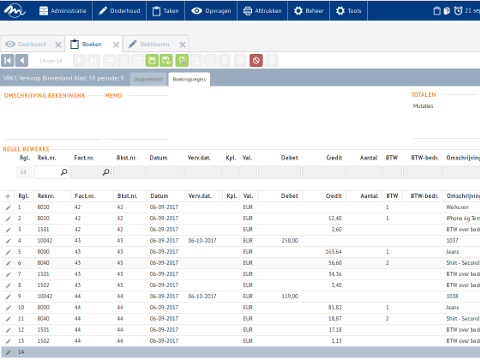Open the Beheer menu

[x=309, y=11]
